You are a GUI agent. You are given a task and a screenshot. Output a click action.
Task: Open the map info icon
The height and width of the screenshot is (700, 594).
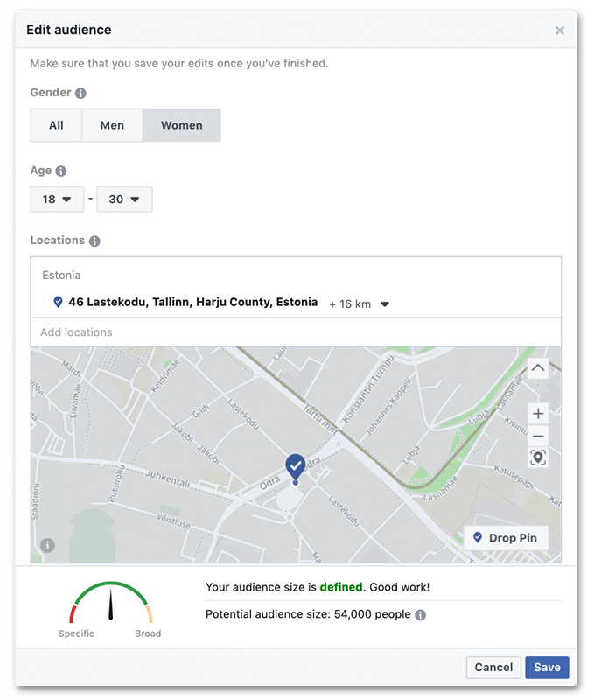click(x=48, y=545)
